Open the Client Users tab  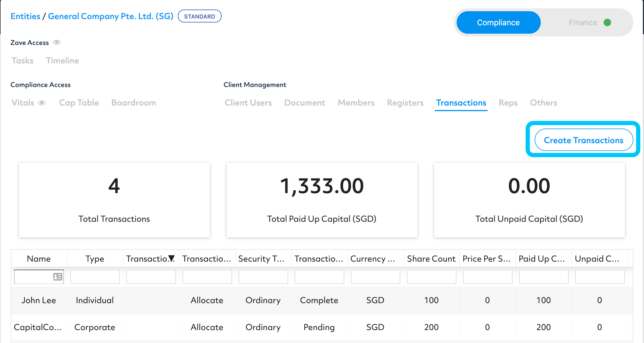(x=248, y=103)
